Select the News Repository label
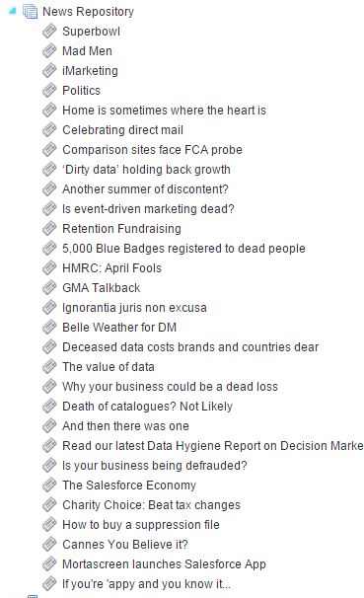The width and height of the screenshot is (364, 598). pos(88,12)
